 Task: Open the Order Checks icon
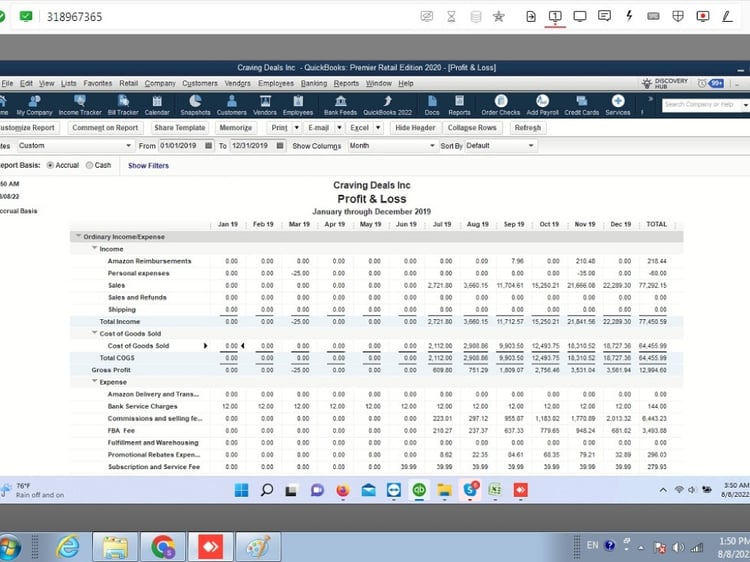click(x=501, y=105)
